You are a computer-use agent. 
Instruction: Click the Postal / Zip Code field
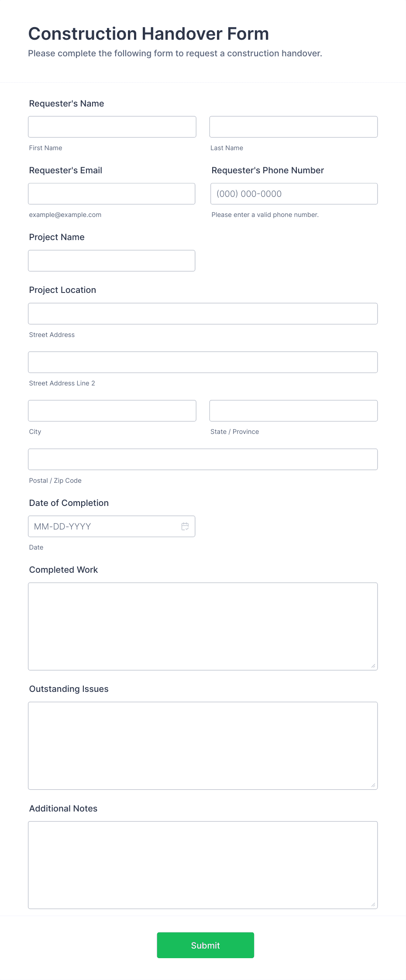pos(203,459)
